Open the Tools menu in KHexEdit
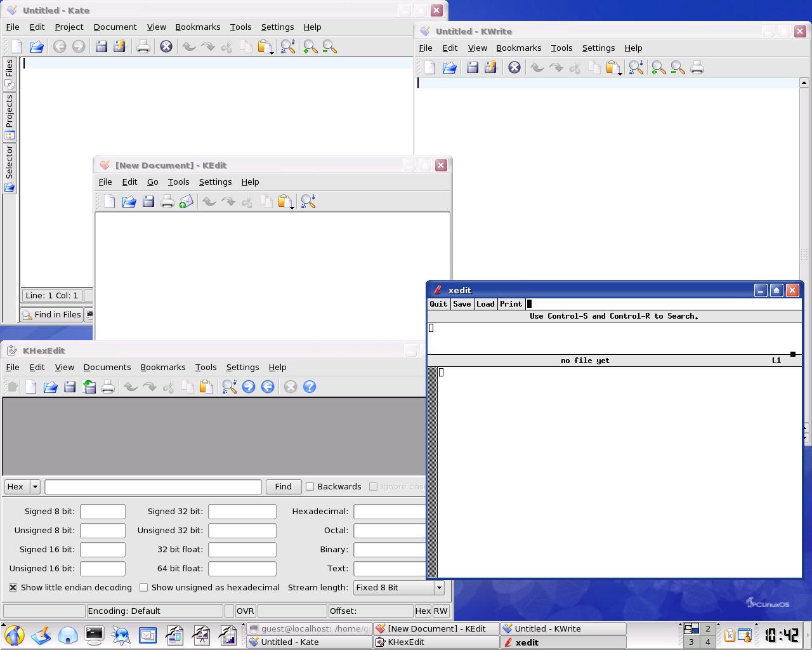 click(x=206, y=367)
